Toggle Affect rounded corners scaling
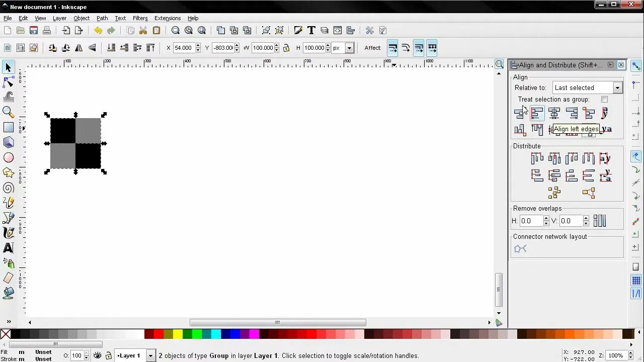 click(x=406, y=48)
